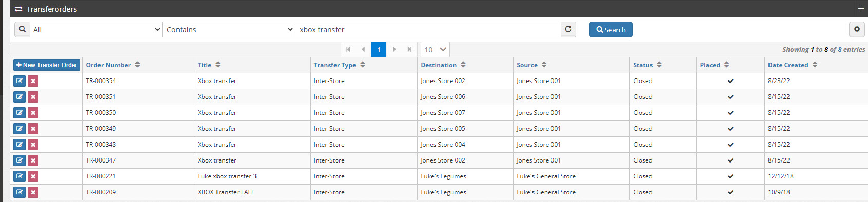Open the gear settings icon

pyautogui.click(x=857, y=29)
